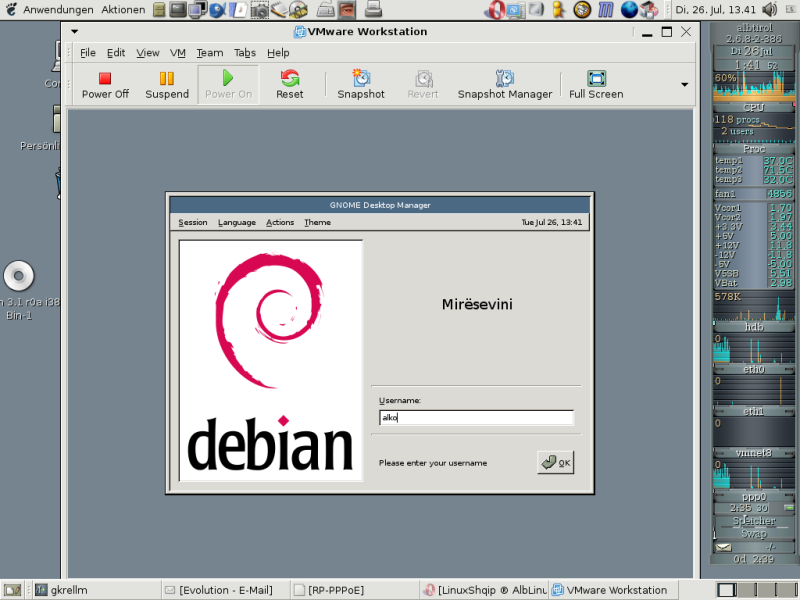The image size is (800, 600).
Task: Open the Help menu in VMware
Action: coord(278,53)
